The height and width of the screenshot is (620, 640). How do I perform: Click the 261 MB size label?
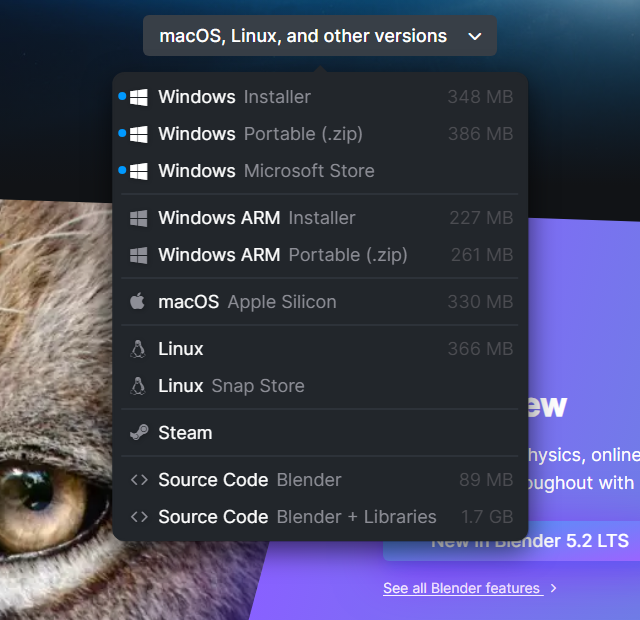click(482, 255)
